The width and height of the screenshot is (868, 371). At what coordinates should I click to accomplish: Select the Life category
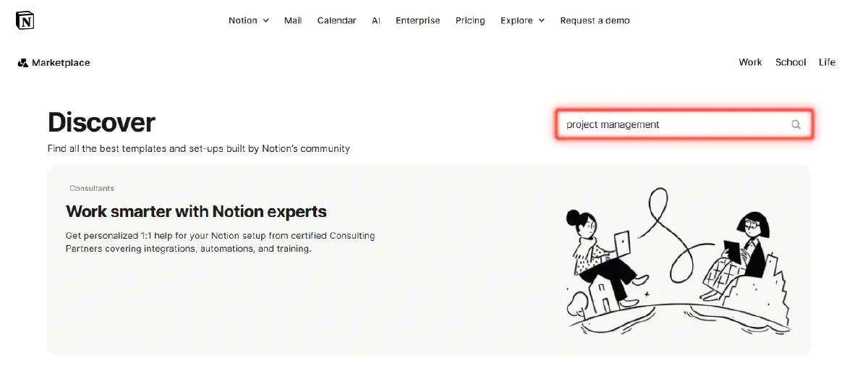click(x=827, y=62)
